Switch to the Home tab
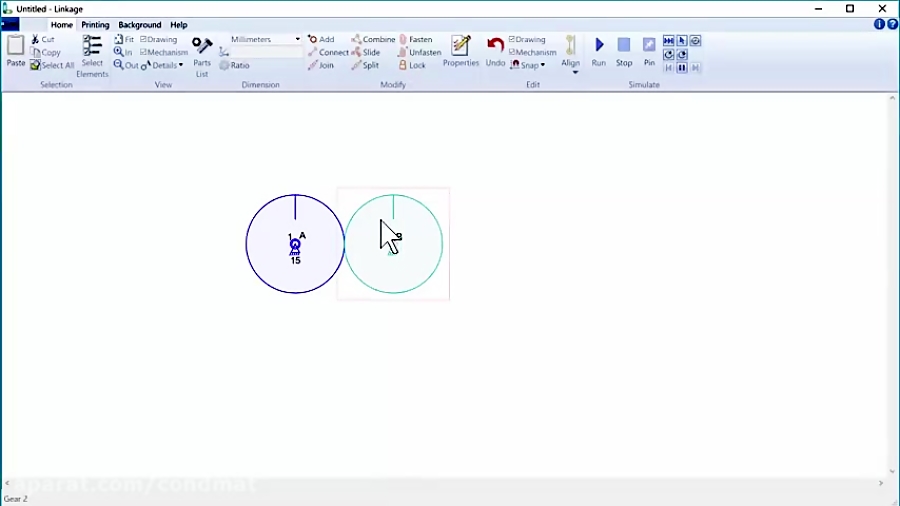 point(61,25)
